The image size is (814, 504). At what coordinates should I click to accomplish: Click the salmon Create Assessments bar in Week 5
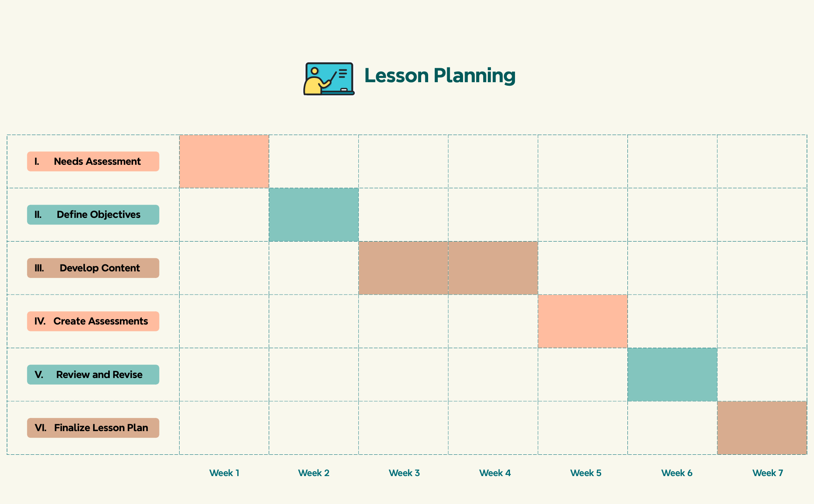(582, 321)
